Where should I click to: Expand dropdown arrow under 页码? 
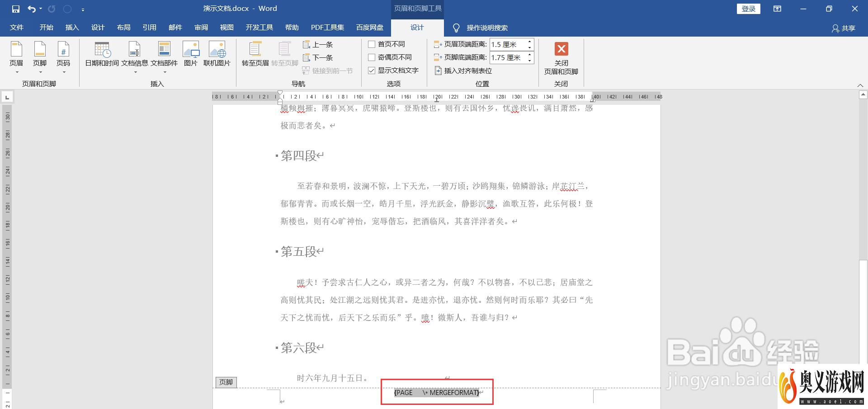click(64, 72)
